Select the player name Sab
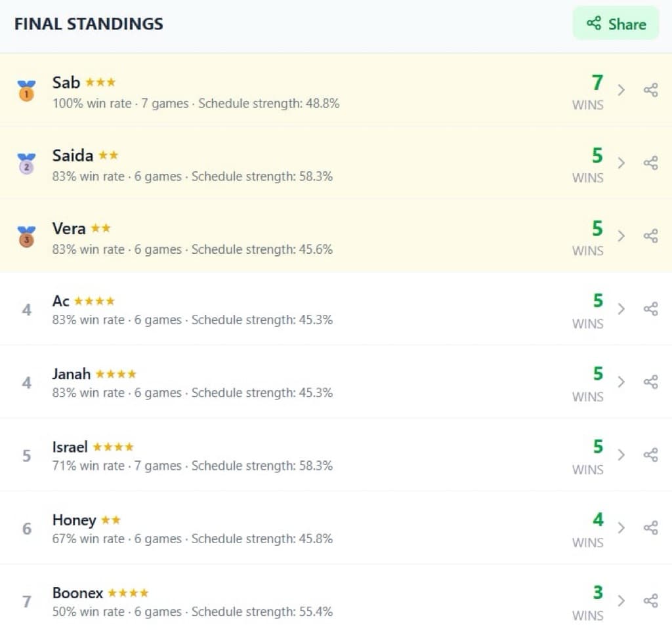 66,82
